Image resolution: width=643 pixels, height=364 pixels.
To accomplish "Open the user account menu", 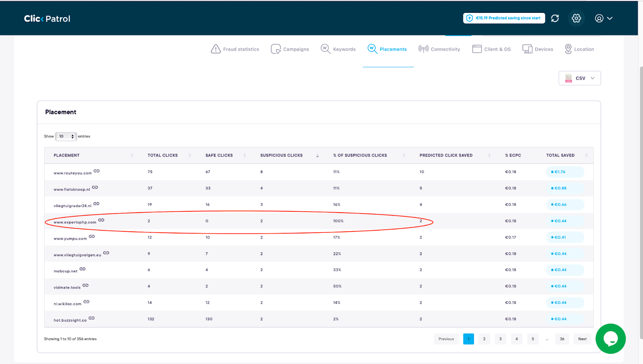I will point(603,18).
